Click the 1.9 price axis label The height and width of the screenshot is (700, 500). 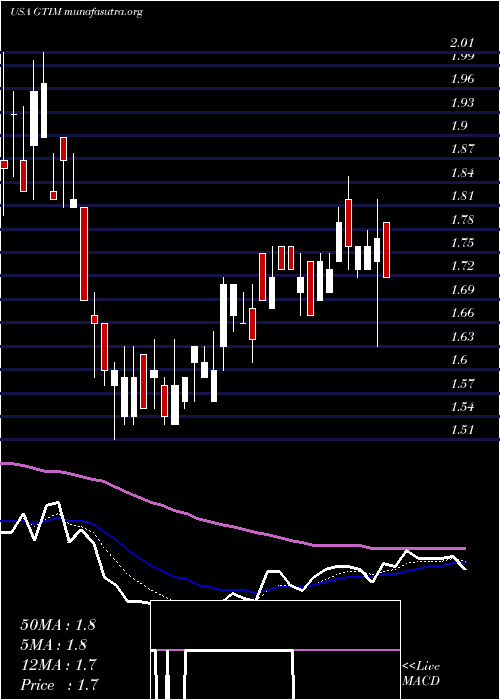pos(458,126)
